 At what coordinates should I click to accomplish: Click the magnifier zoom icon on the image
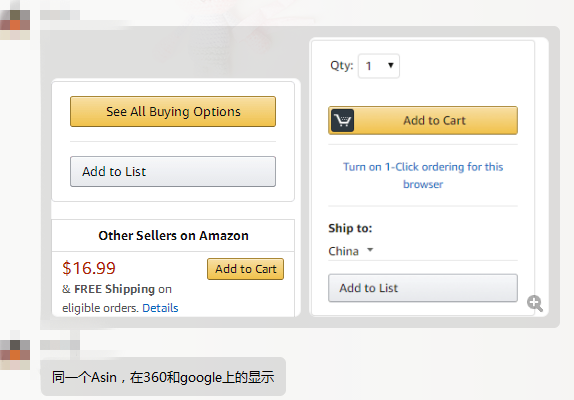point(535,303)
